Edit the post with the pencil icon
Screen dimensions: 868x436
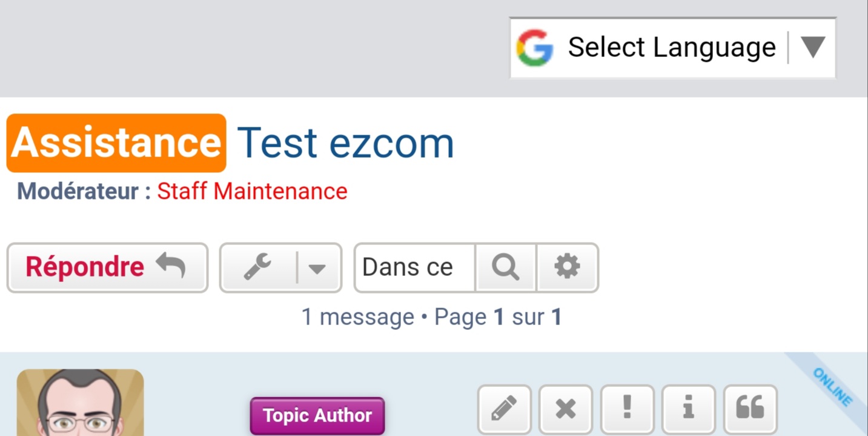(x=504, y=409)
